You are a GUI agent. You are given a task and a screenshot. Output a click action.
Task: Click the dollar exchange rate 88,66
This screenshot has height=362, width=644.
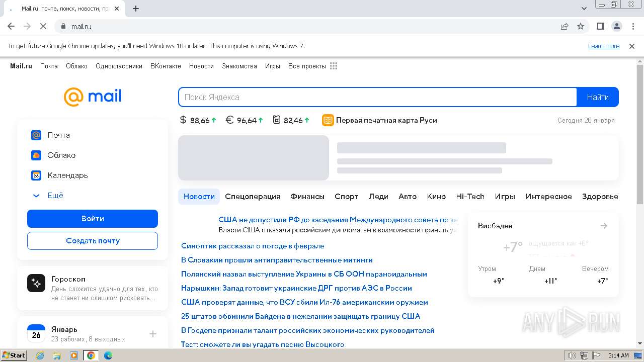[198, 120]
